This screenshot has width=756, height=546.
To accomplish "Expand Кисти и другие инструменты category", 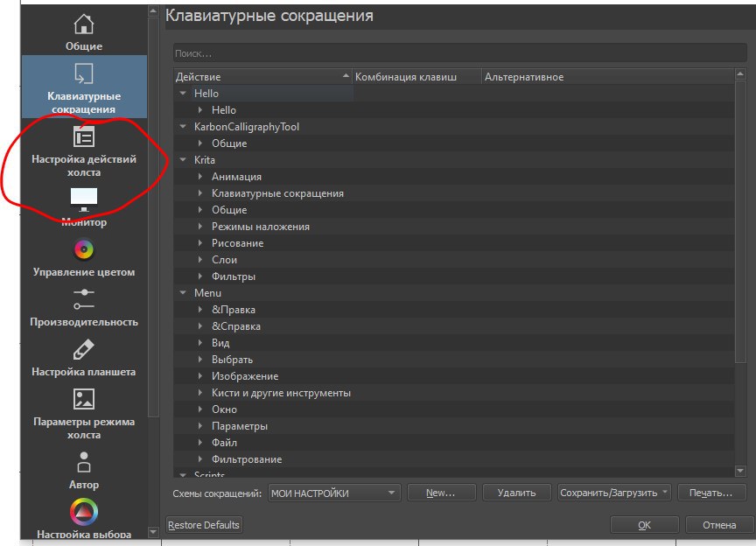I will pos(200,393).
